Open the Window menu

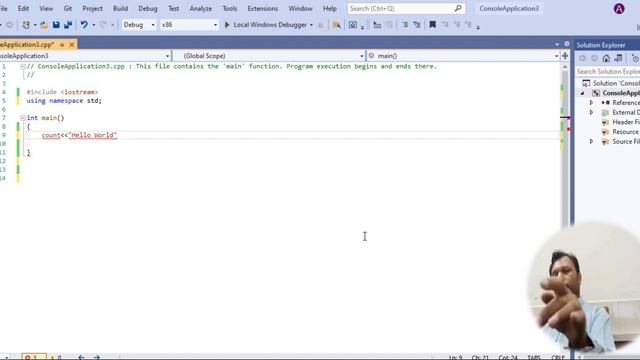tap(300, 8)
